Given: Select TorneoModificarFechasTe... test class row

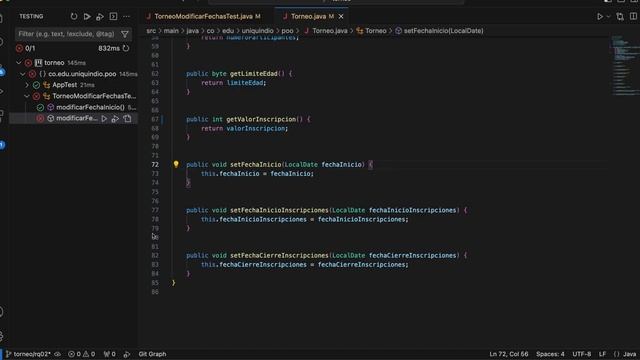Looking at the screenshot, I should tap(73, 96).
